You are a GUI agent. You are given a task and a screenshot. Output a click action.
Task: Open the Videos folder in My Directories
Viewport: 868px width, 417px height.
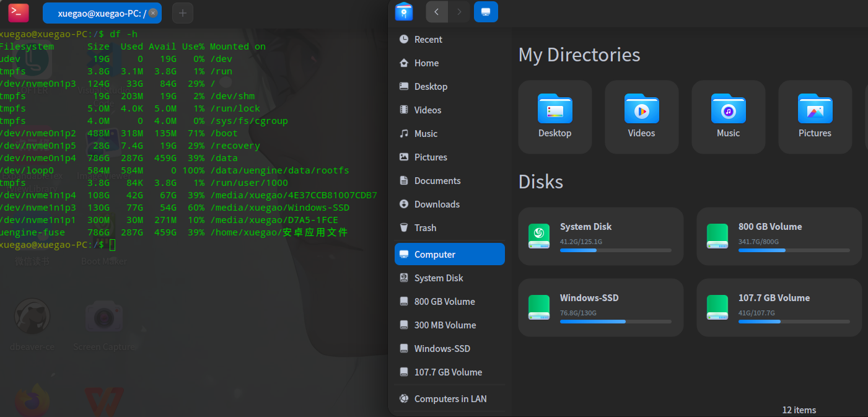coord(641,110)
